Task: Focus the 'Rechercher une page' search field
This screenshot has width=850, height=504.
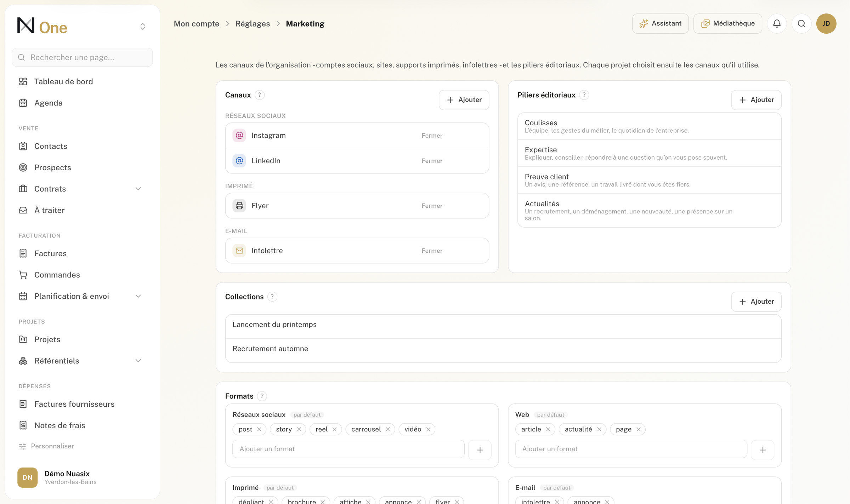Action: coord(82,57)
